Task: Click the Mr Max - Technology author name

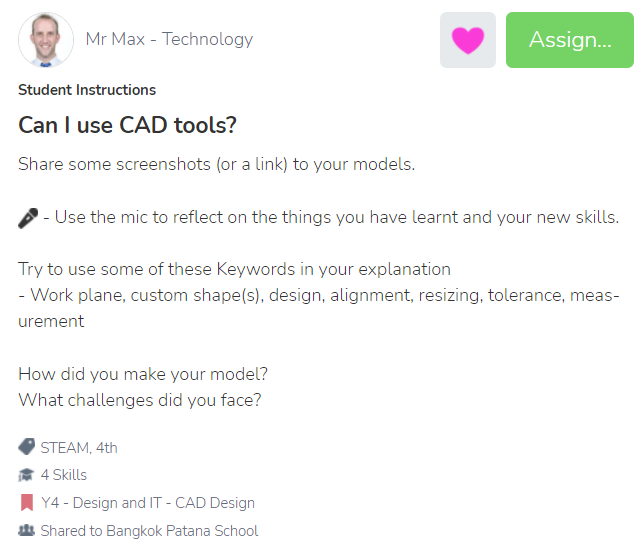Action: [x=169, y=39]
